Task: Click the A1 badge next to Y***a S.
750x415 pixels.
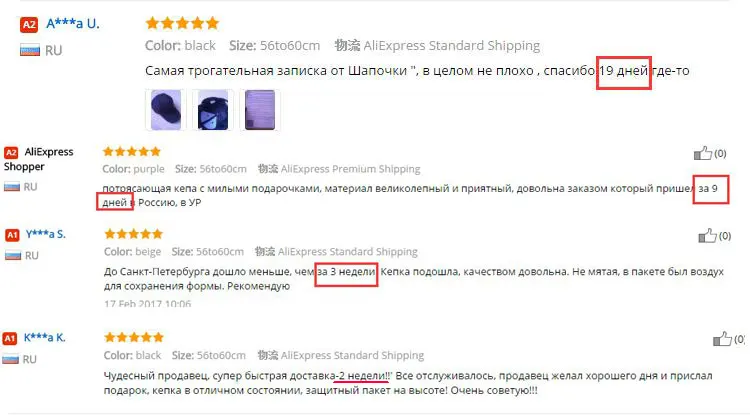Action: coord(12,235)
